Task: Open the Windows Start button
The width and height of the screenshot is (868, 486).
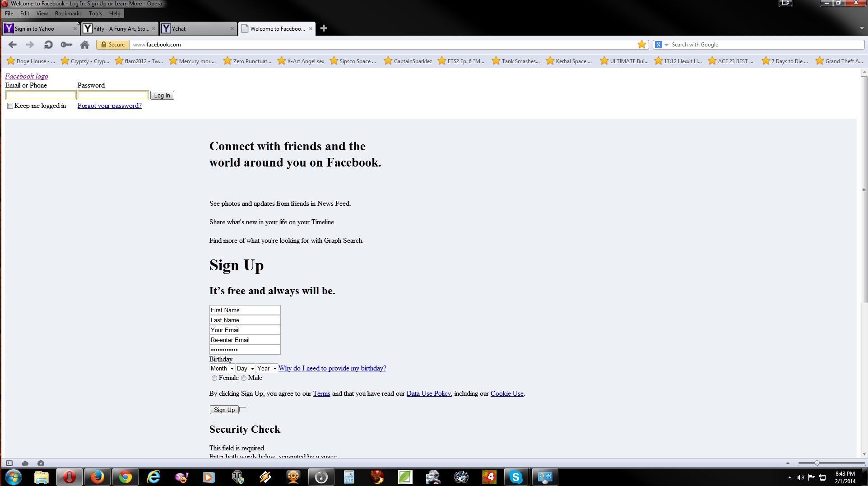Action: click(x=13, y=477)
